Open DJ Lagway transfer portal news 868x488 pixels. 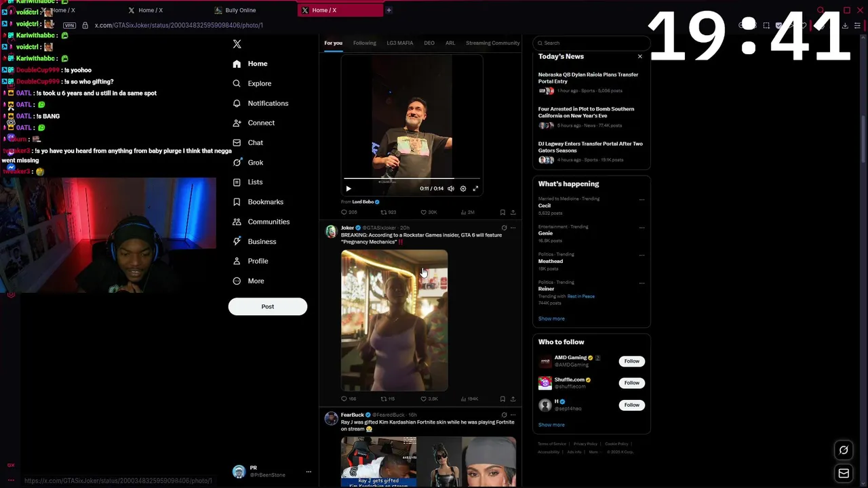[591, 152]
